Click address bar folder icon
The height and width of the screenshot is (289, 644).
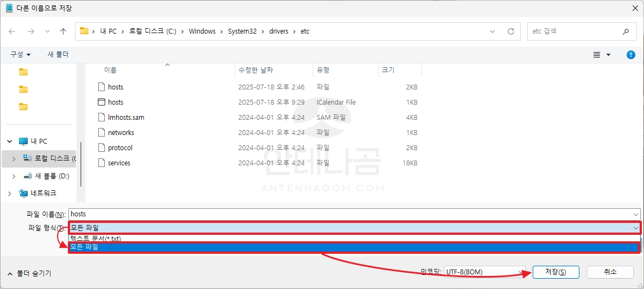[x=84, y=31]
